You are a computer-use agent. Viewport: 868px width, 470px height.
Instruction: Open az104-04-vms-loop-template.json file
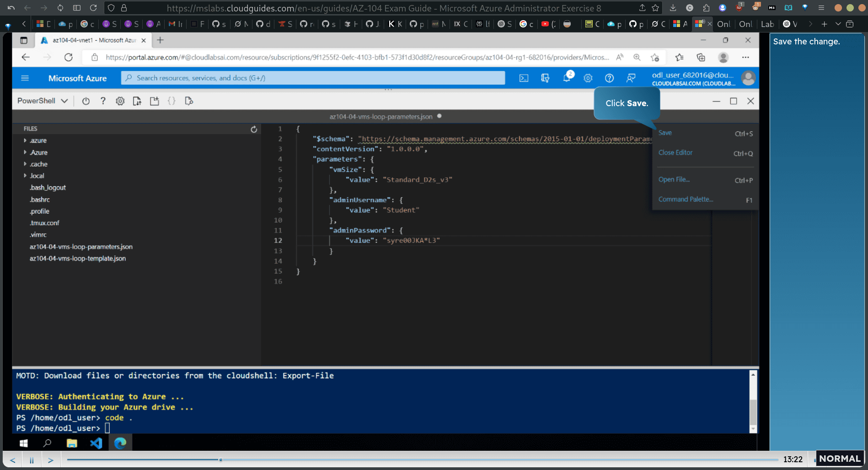click(78, 259)
